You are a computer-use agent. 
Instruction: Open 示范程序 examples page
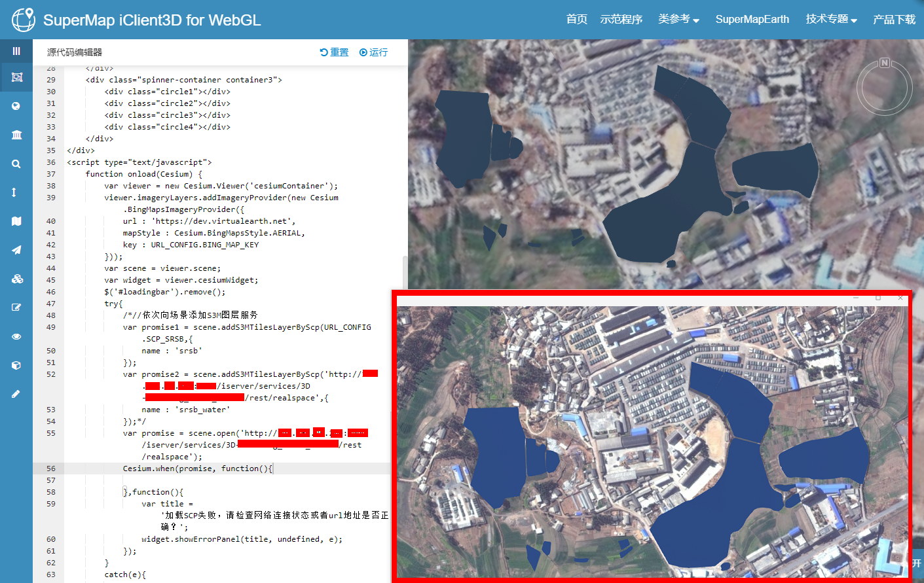tap(621, 19)
